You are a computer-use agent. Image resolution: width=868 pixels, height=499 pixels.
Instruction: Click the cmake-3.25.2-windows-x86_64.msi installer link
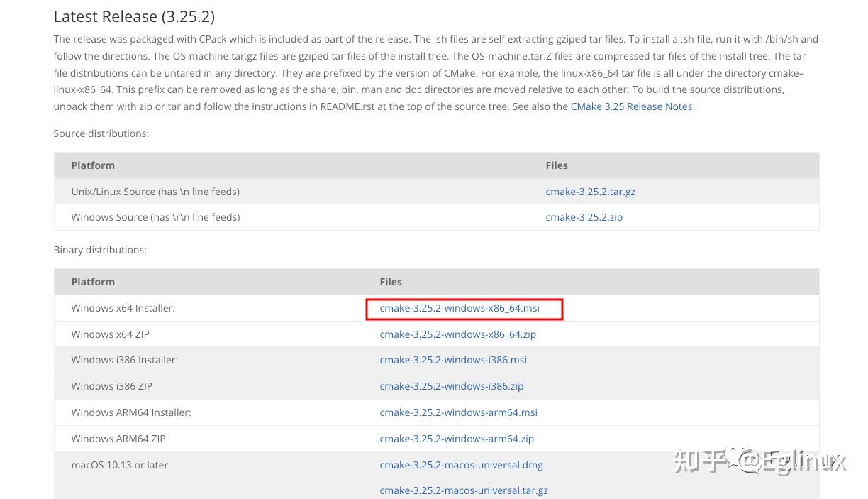coord(460,308)
